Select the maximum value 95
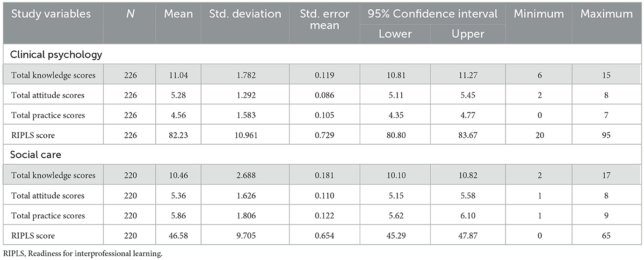644x260 pixels. [607, 135]
